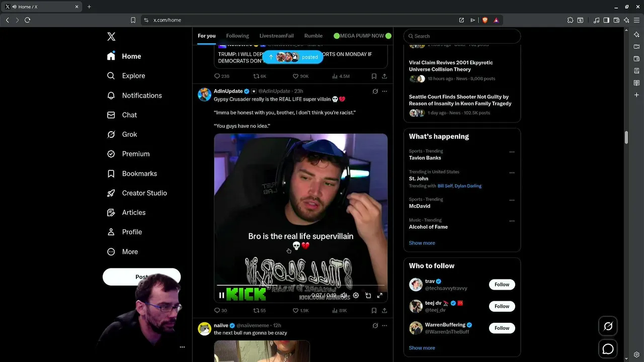Open Chat from the sidebar

click(x=122, y=115)
